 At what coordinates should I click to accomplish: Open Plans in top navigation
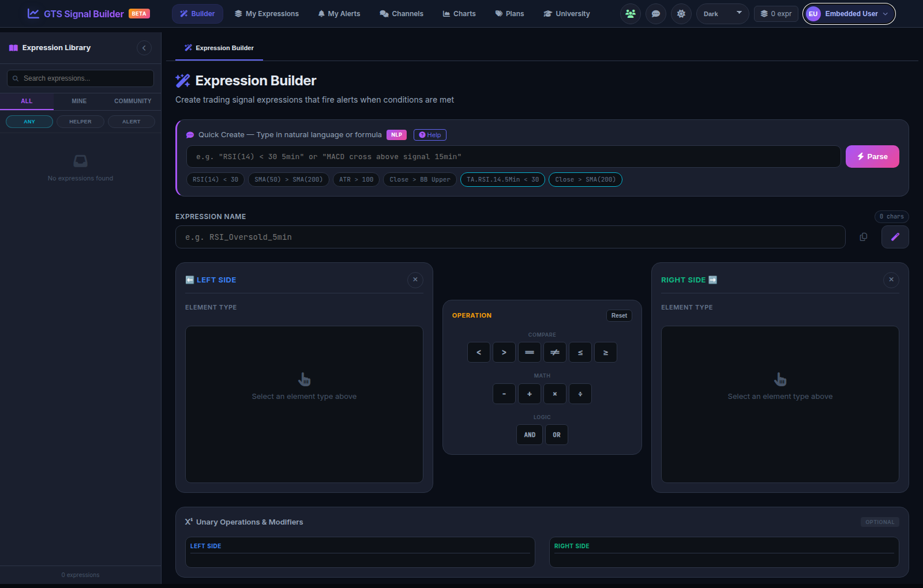pyautogui.click(x=510, y=14)
